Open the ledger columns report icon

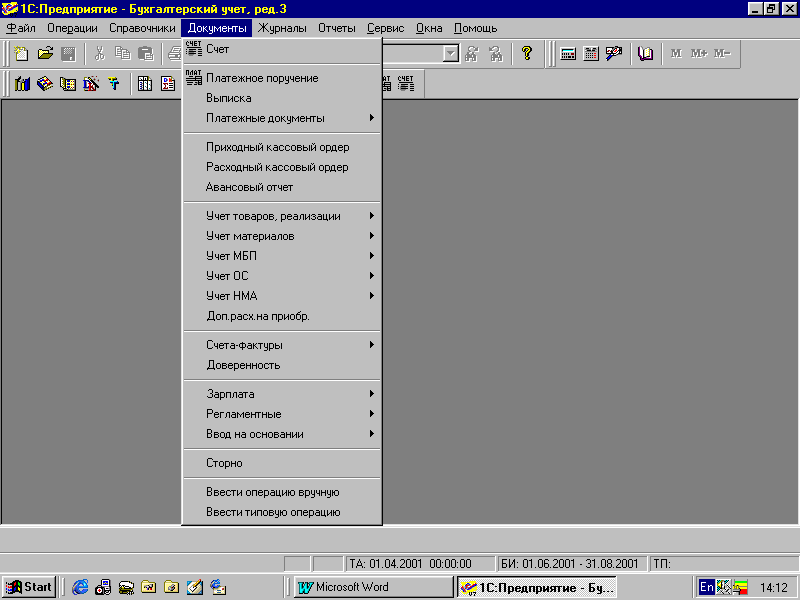point(145,84)
